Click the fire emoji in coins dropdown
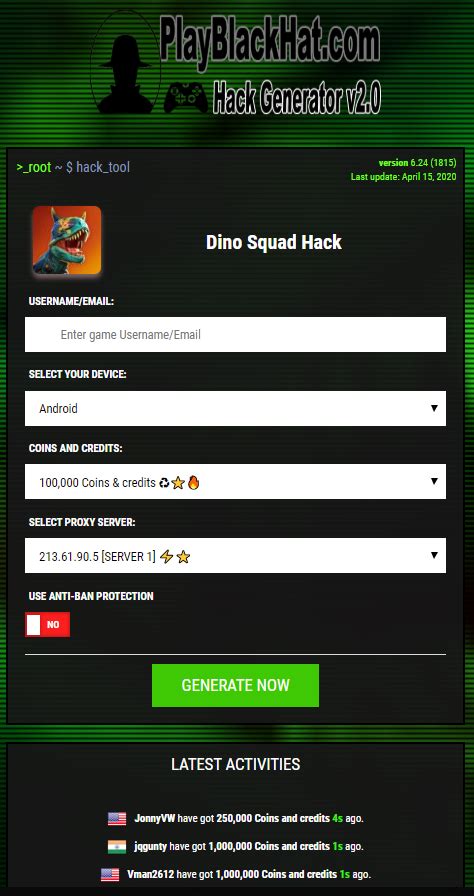 coord(194,483)
